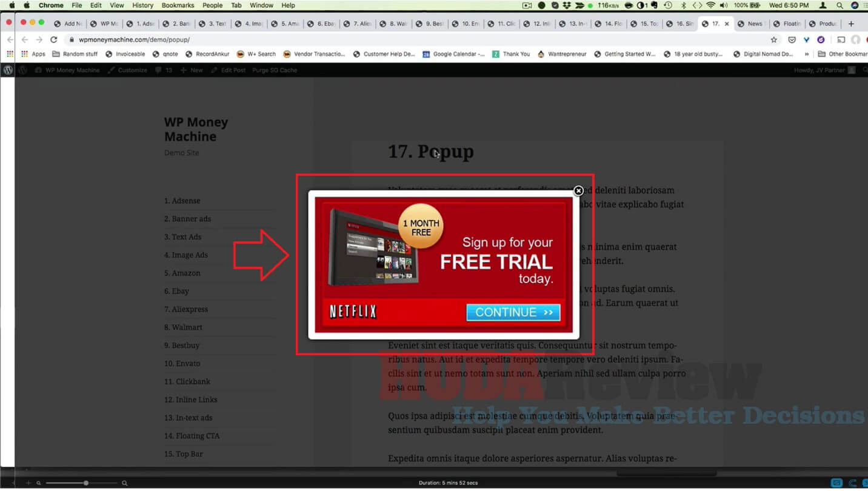
Task: Open WP Money Machine in the admin bar
Action: tap(67, 70)
